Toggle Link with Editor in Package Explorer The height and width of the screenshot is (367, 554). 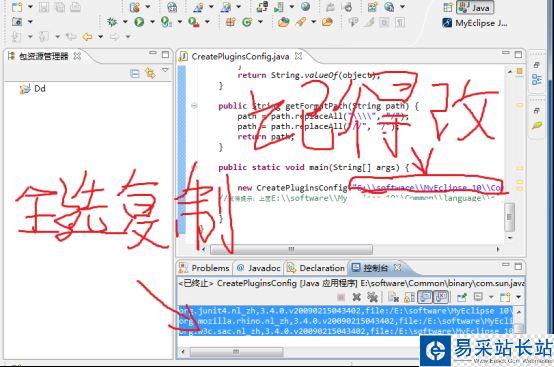tap(151, 73)
